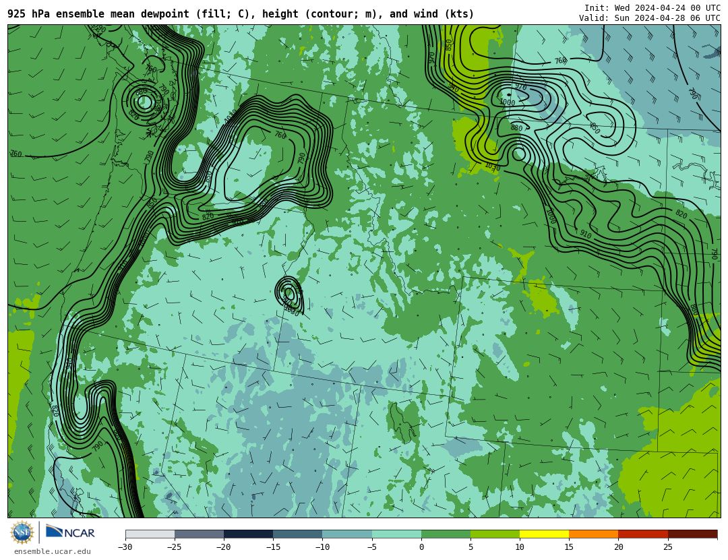Click the NCAR logo
The image size is (728, 560).
click(x=70, y=532)
